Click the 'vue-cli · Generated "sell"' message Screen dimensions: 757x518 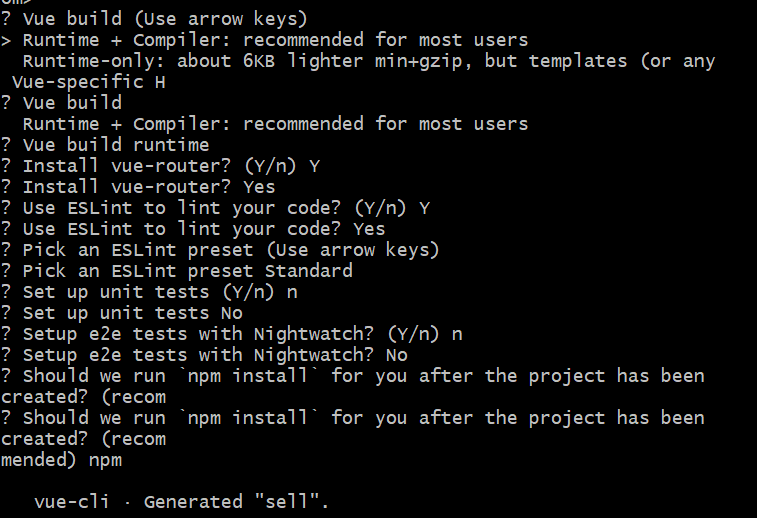(x=180, y=501)
